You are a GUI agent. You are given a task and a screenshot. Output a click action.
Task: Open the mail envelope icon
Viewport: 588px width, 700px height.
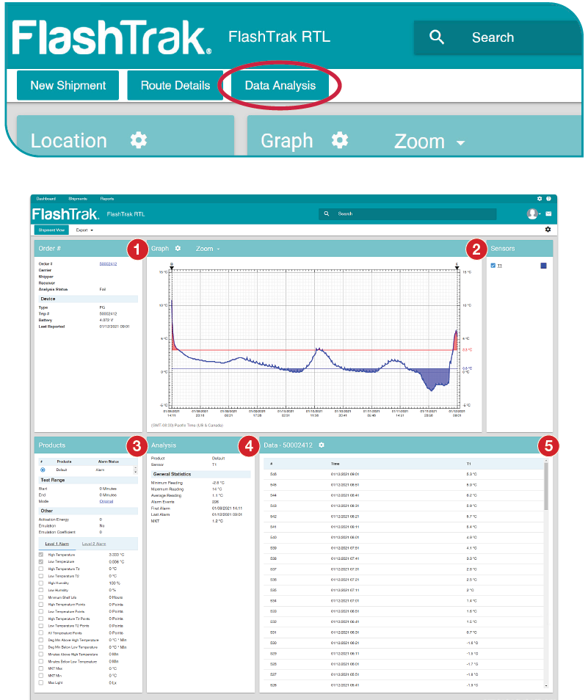548,214
